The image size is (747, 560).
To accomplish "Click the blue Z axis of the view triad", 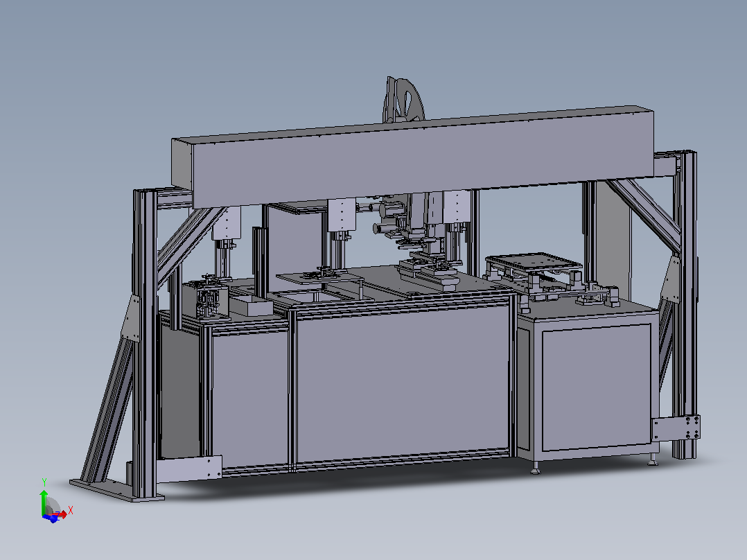I will coord(51,518).
